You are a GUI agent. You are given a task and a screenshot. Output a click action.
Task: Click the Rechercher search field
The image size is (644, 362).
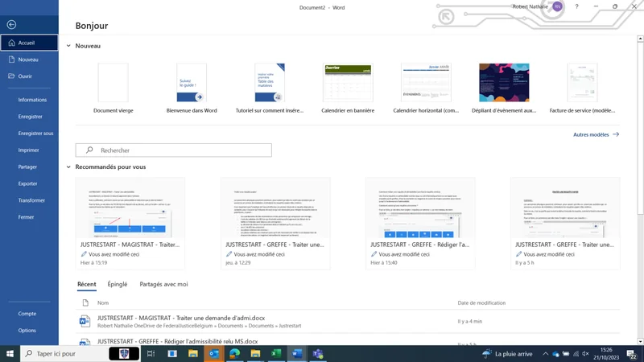coord(174,150)
